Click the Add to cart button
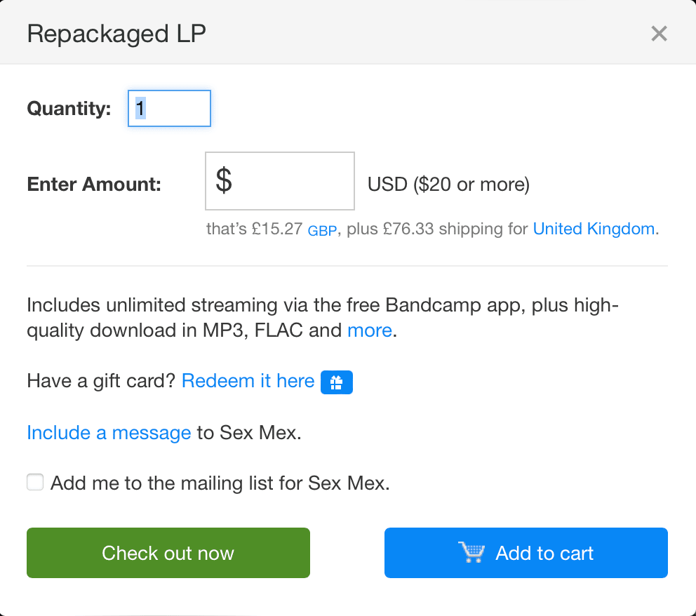Viewport: 696px width, 616px height. 526,553
